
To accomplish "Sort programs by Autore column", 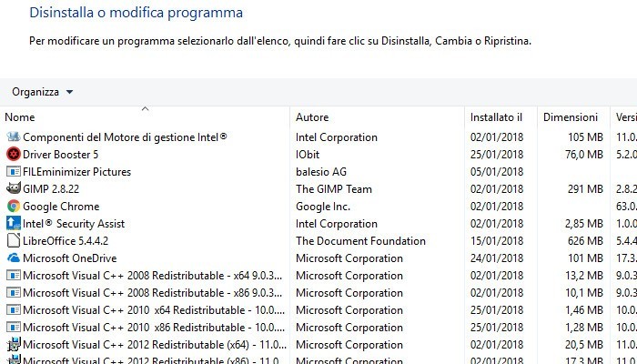I will [312, 117].
